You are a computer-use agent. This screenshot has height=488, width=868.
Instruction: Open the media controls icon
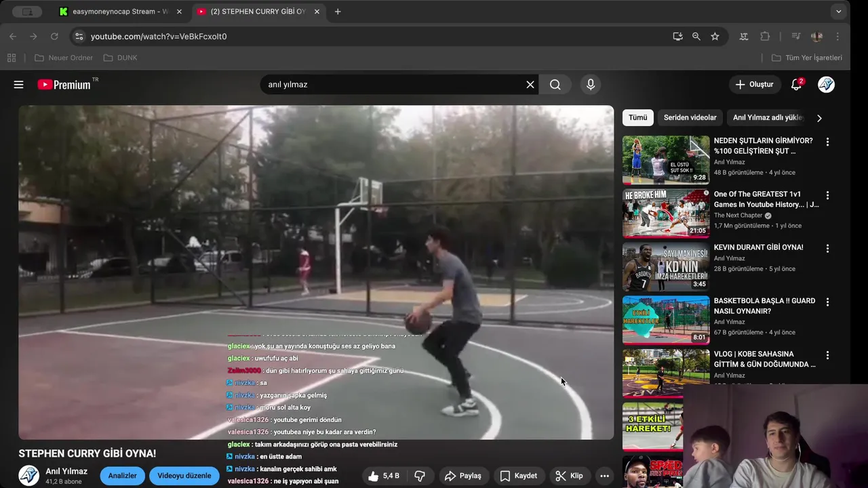tap(796, 37)
